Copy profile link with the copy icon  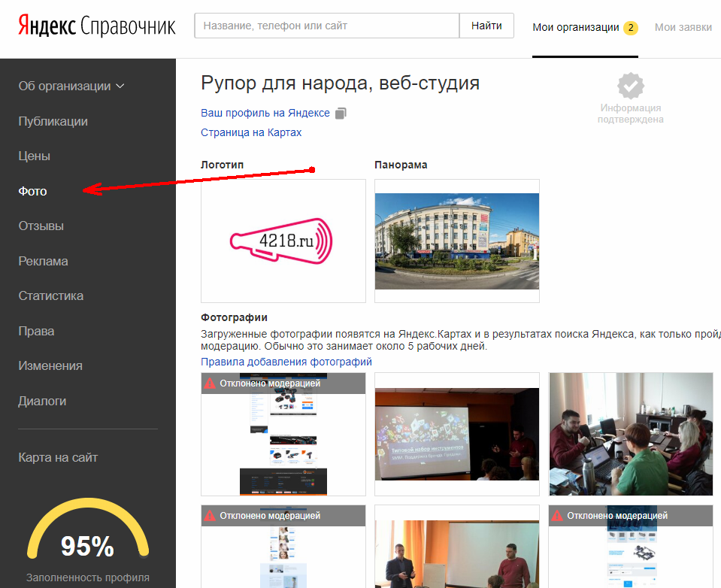click(x=341, y=113)
